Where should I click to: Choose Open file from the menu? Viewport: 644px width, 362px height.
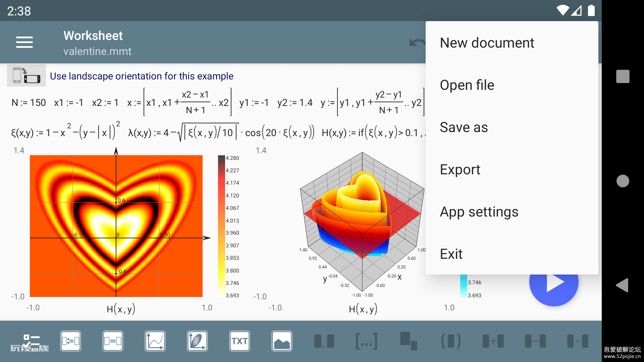coord(512,85)
